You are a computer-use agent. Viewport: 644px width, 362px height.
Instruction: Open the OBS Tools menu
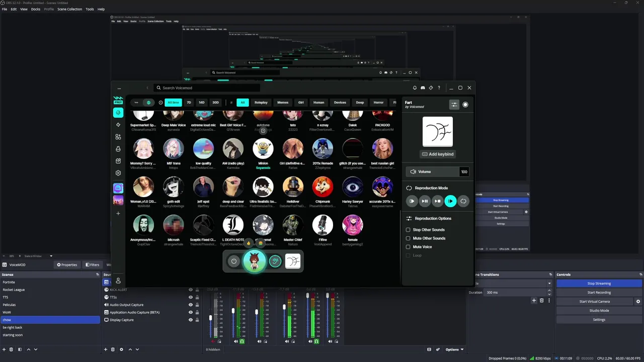(x=90, y=9)
